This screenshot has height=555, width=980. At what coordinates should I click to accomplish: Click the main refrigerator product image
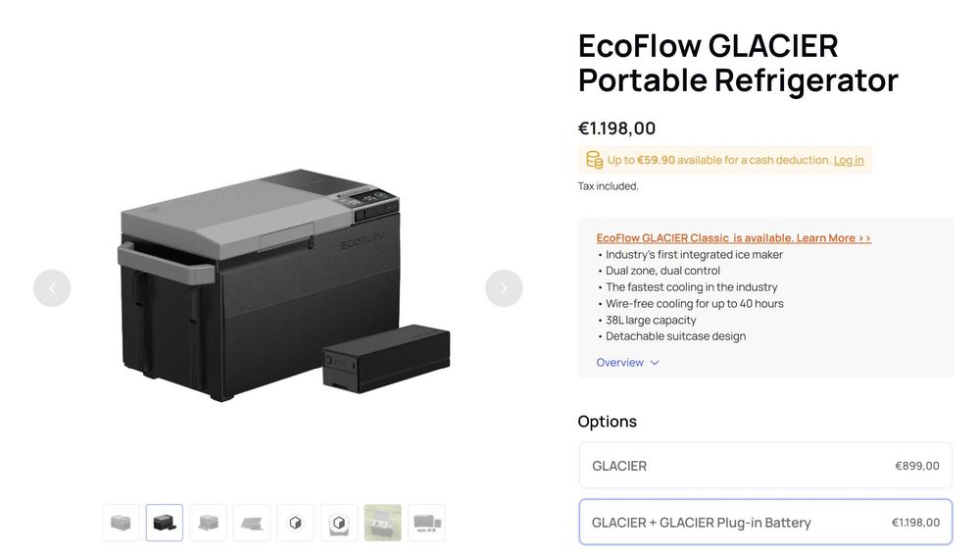tap(284, 284)
